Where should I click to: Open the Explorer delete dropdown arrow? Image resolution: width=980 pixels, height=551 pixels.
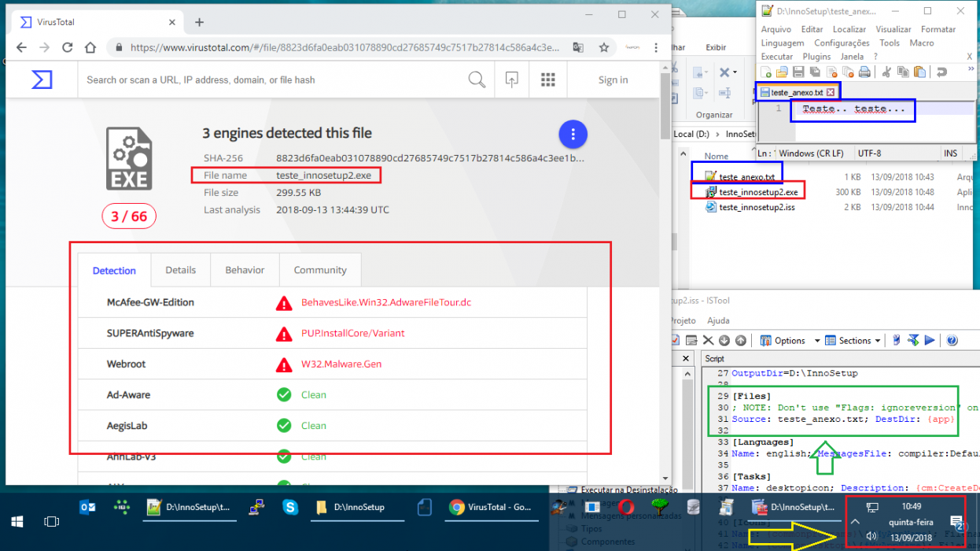coord(735,72)
